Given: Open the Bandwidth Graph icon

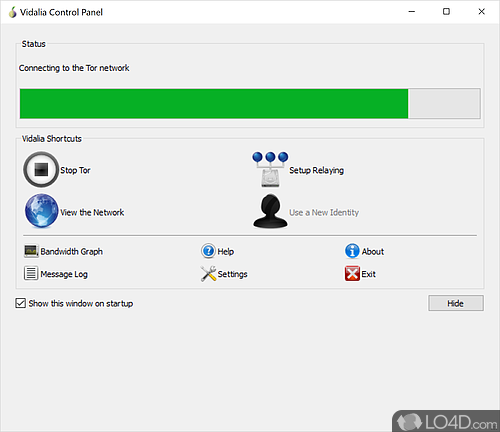Looking at the screenshot, I should point(31,251).
